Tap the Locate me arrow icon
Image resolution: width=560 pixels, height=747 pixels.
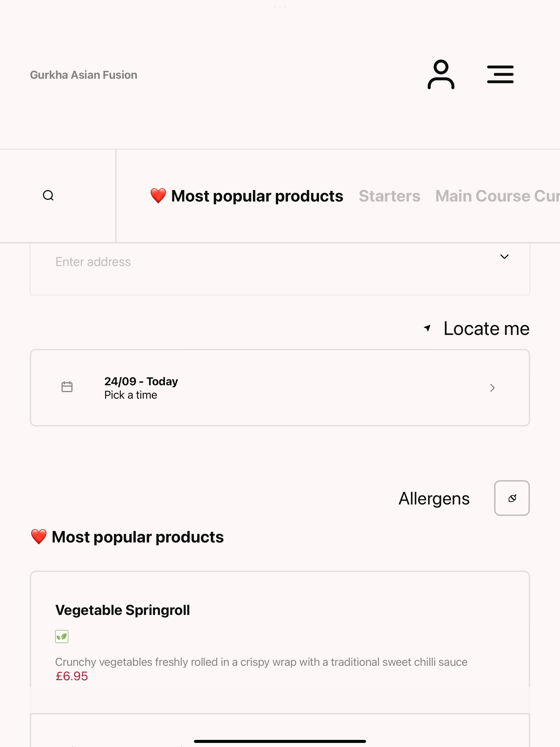click(x=427, y=328)
